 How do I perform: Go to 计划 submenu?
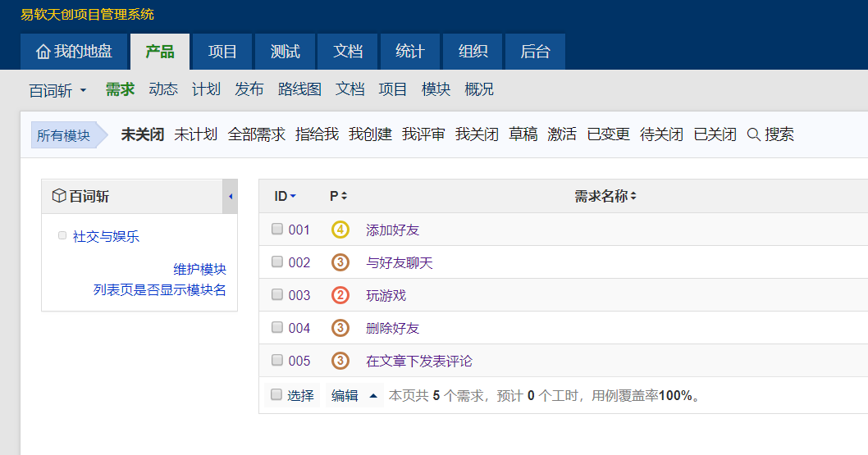pyautogui.click(x=206, y=89)
